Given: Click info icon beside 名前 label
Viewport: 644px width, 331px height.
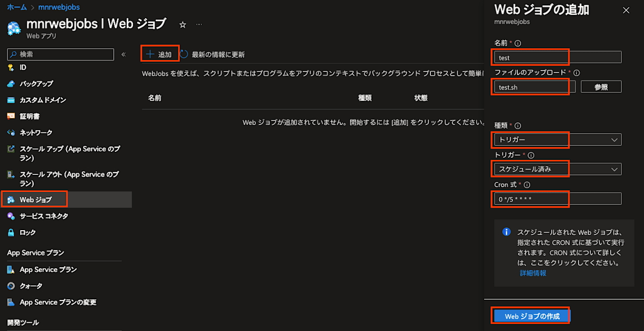Looking at the screenshot, I should (518, 43).
